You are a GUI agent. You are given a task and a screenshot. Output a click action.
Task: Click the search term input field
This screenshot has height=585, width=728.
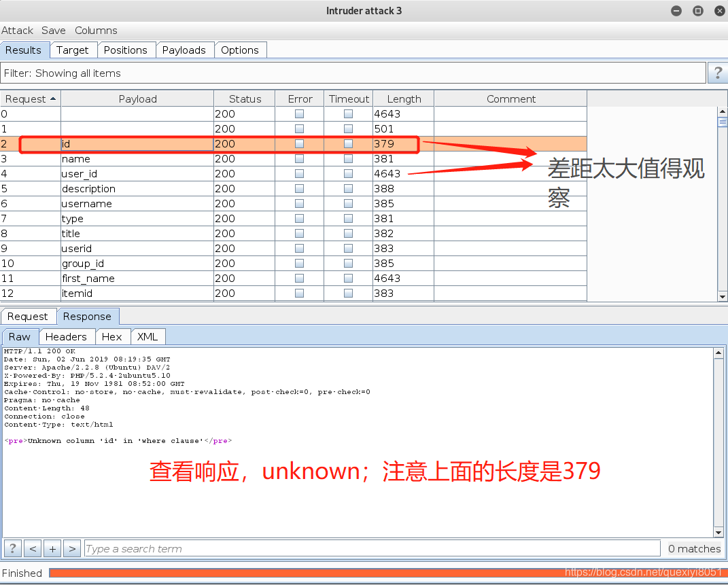pyautogui.click(x=372, y=548)
